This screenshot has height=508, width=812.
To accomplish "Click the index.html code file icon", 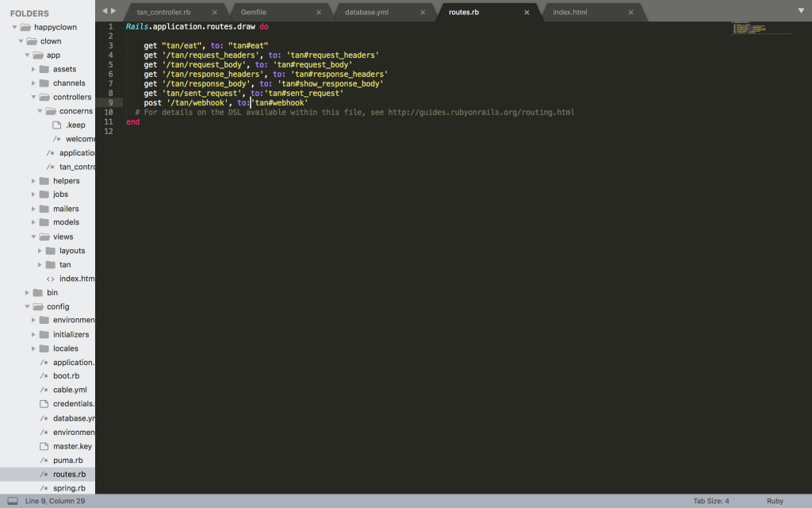I will 50,279.
